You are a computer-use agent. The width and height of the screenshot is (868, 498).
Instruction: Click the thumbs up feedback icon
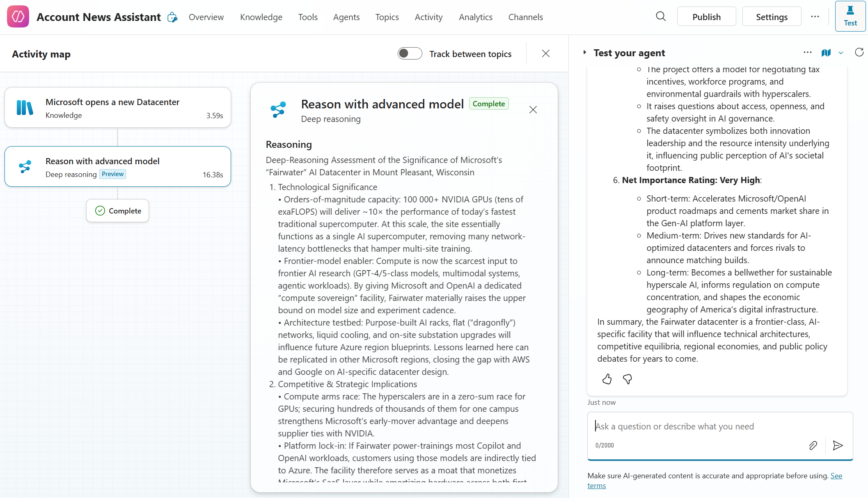(607, 379)
